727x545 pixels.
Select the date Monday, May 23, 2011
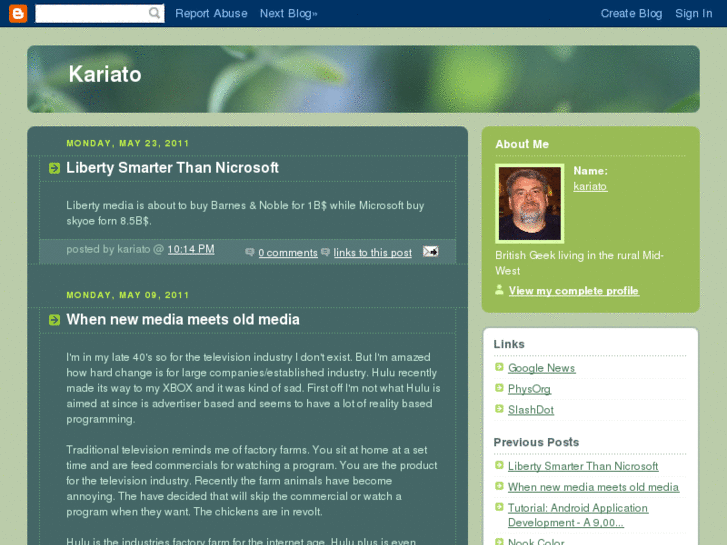tap(128, 143)
